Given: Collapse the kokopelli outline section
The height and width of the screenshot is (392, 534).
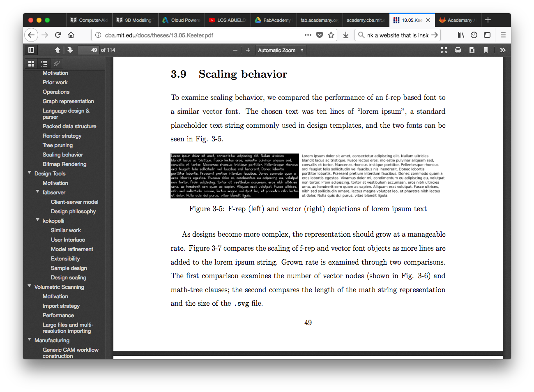Looking at the screenshot, I should coord(37,220).
